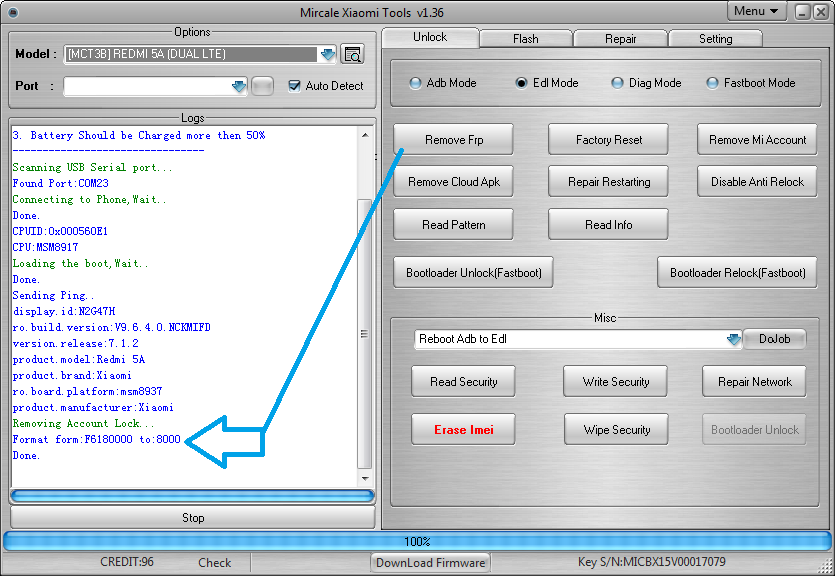Click log line 'version.release:7.1.2'

(x=75, y=343)
